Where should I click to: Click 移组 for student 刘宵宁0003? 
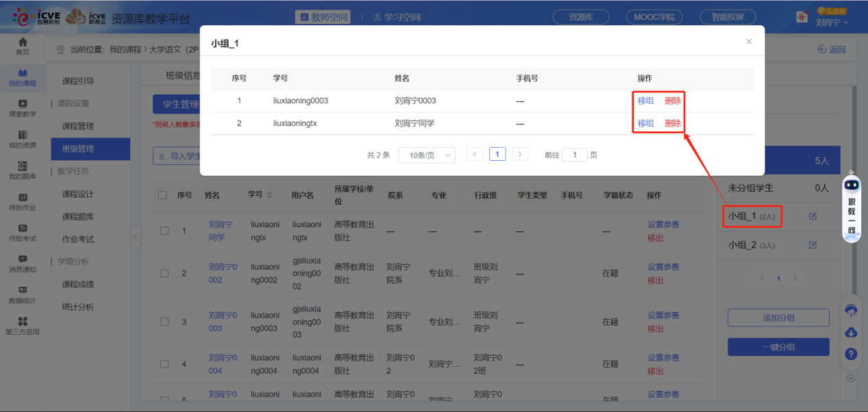[x=645, y=101]
